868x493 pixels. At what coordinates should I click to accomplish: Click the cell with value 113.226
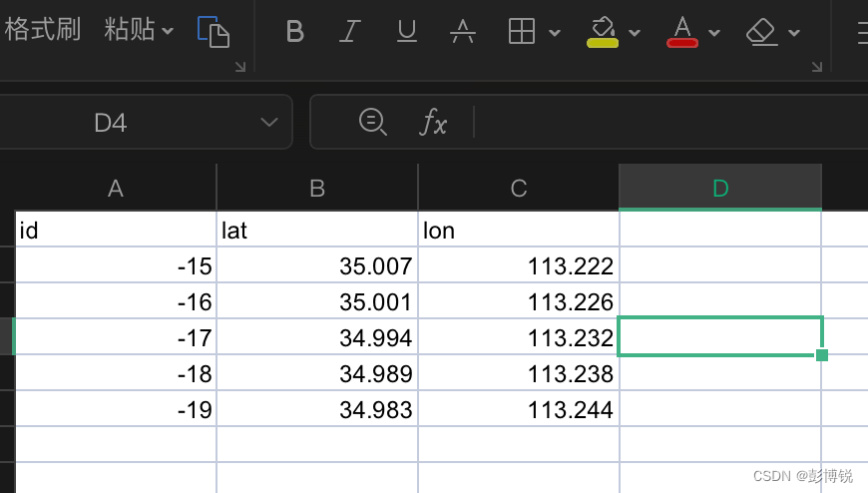pos(519,301)
